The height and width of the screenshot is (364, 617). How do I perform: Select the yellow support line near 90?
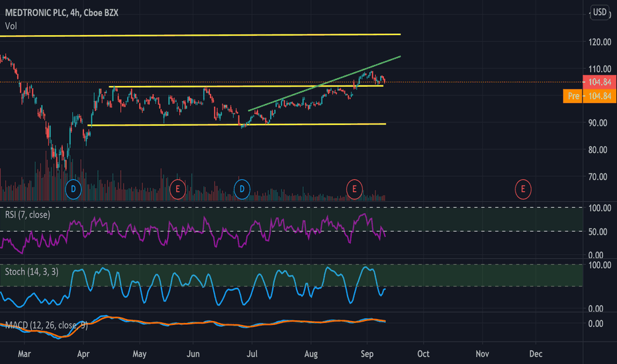tap(236, 124)
